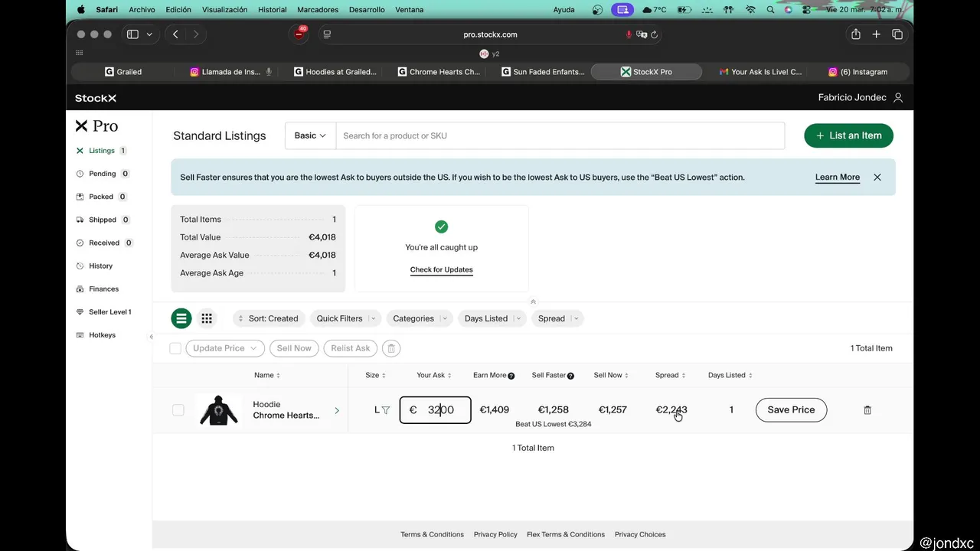Switch to grid view layout
Image resolution: width=980 pixels, height=551 pixels.
tap(207, 318)
